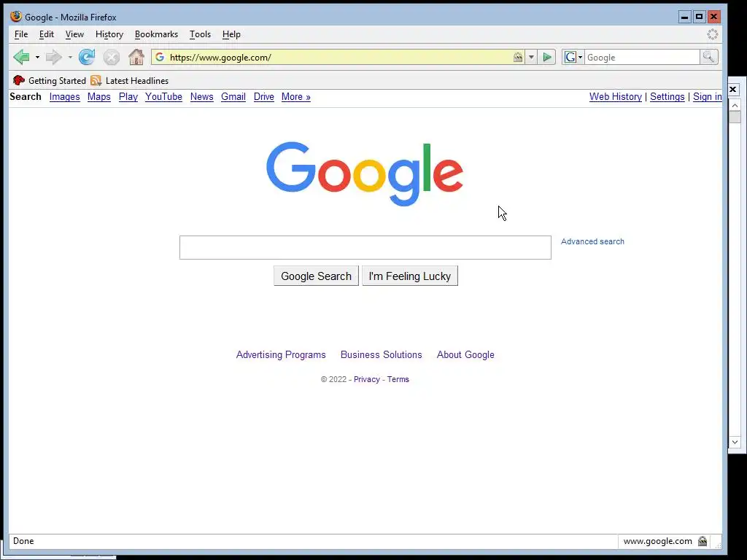Open the Play link
The height and width of the screenshot is (560, 747).
tap(128, 97)
